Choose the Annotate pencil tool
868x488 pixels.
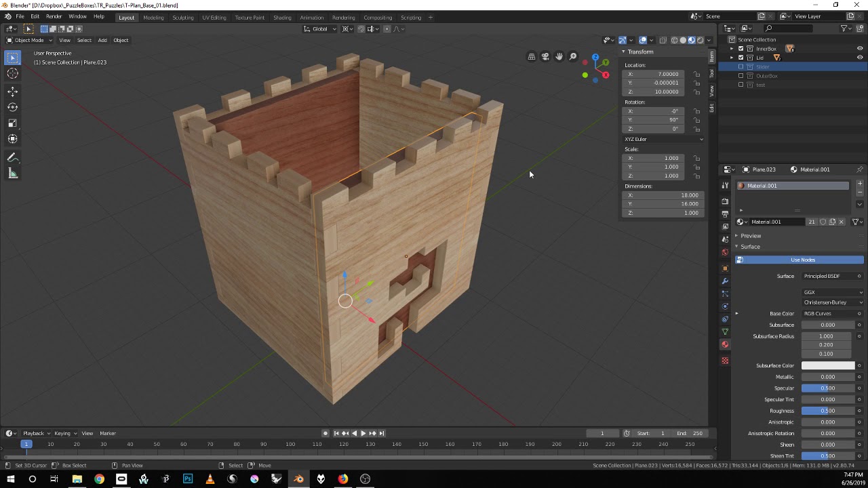coord(12,157)
